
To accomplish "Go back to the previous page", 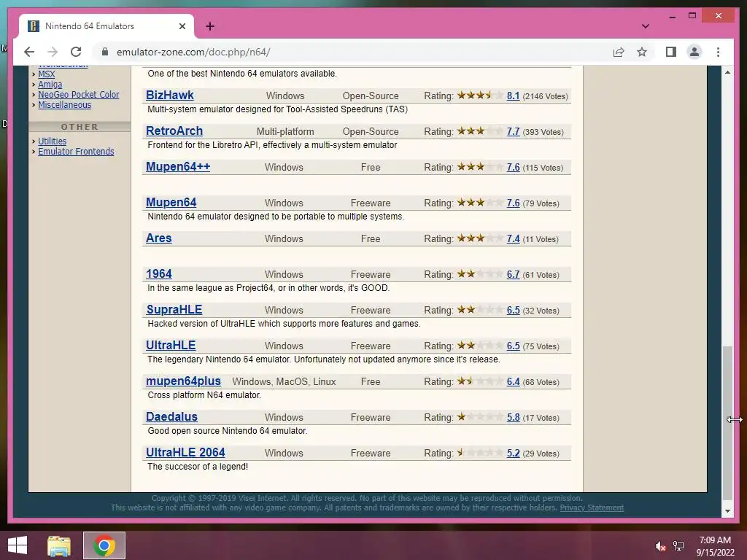I will pos(29,52).
